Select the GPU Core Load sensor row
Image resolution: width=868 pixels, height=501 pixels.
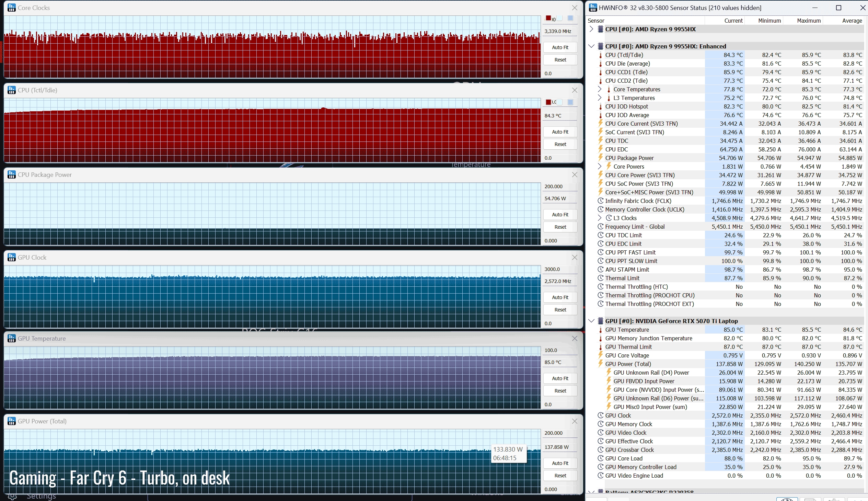point(624,458)
